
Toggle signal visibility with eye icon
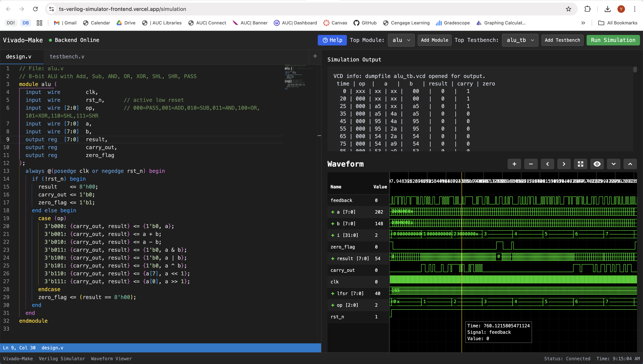(x=597, y=164)
